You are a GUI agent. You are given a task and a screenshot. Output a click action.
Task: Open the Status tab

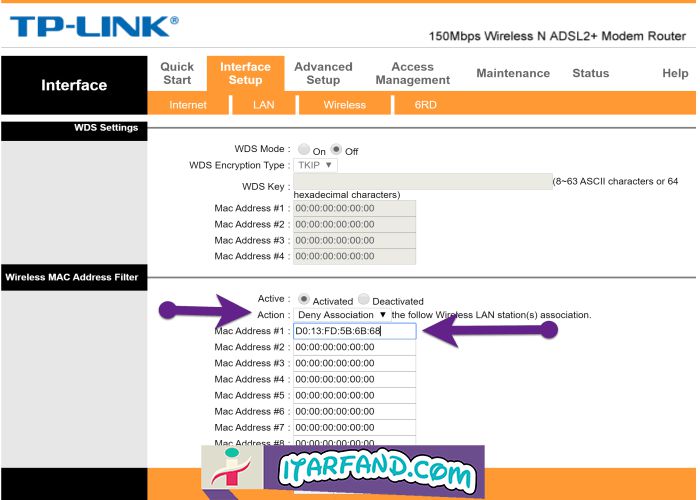590,73
